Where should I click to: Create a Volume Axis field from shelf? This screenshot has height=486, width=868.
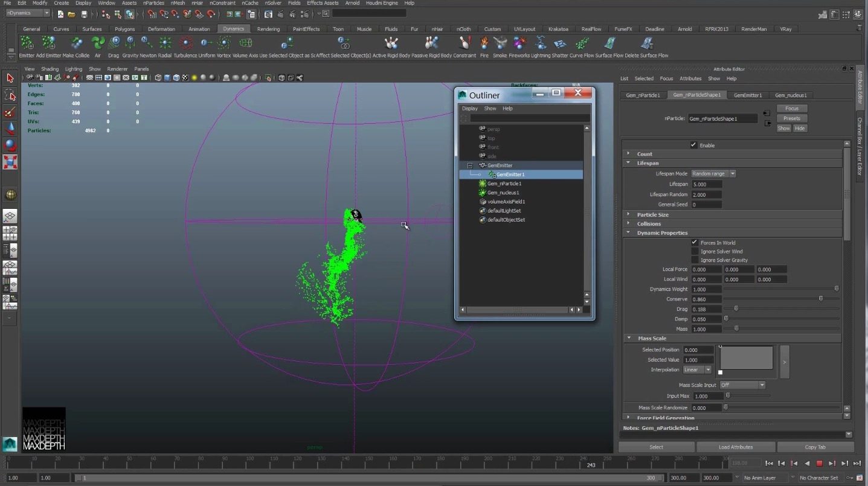point(245,43)
